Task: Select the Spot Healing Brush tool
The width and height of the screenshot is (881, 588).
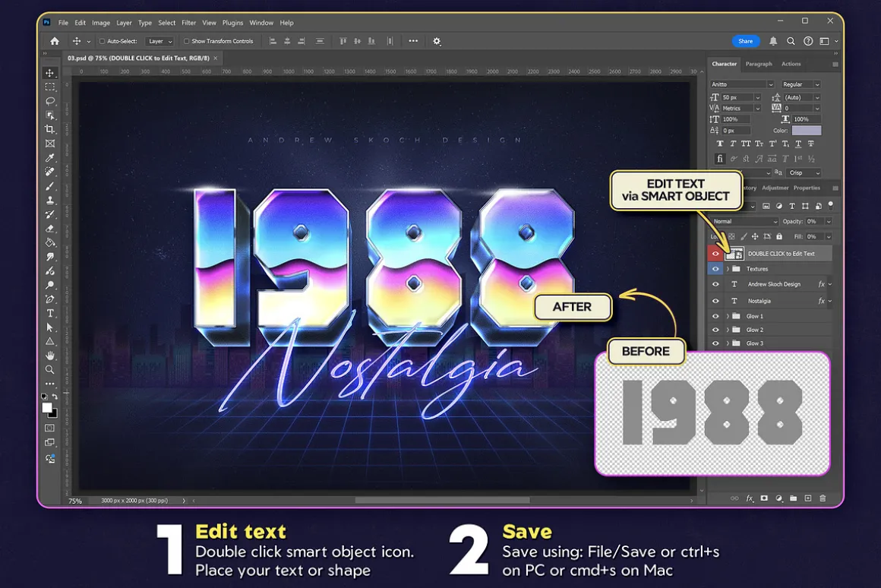Action: tap(50, 172)
